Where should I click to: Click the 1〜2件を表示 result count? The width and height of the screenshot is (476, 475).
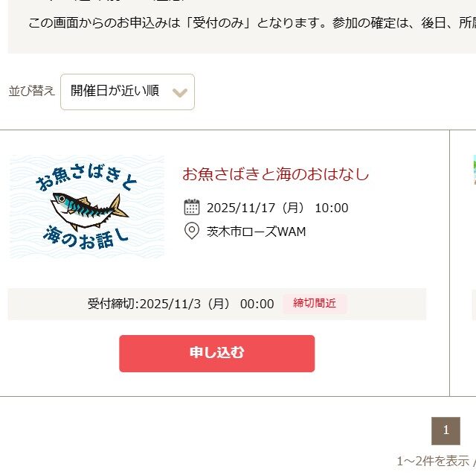433,461
